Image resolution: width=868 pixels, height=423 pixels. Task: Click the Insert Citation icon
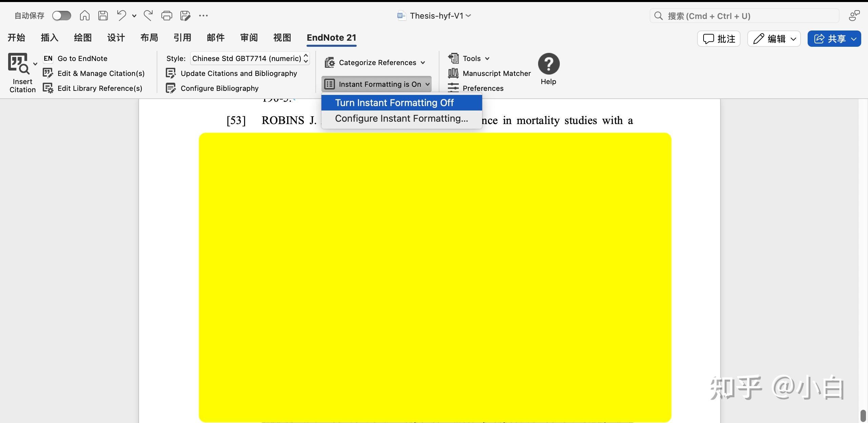18,64
